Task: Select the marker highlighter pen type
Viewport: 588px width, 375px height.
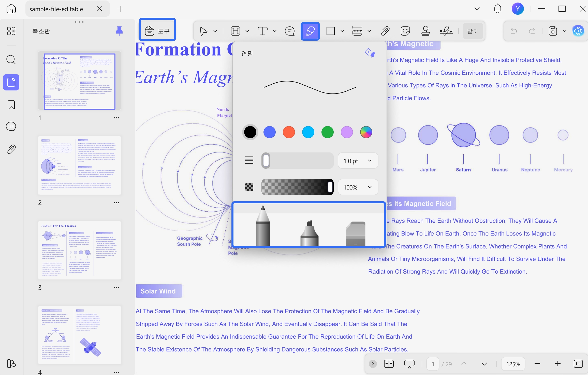Action: (x=310, y=233)
